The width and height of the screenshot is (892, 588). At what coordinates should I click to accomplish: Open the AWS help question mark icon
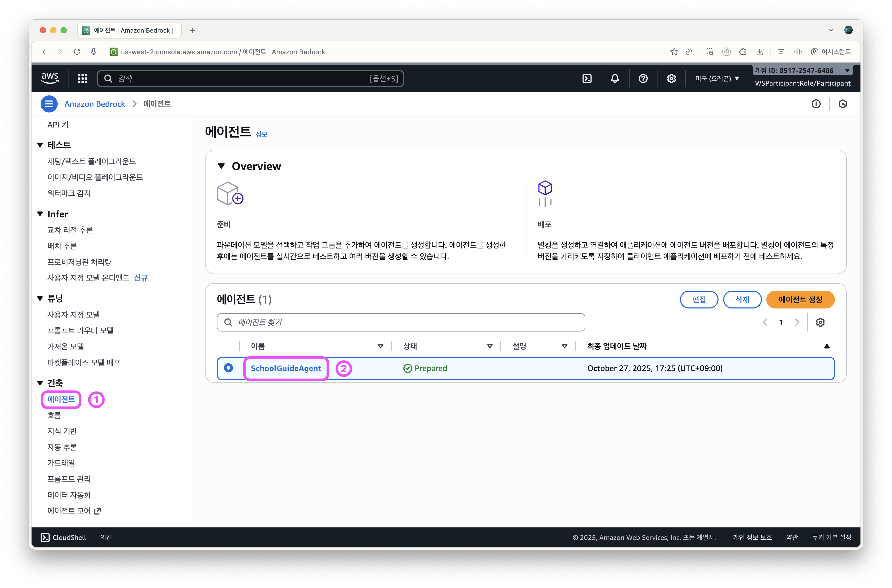(643, 78)
